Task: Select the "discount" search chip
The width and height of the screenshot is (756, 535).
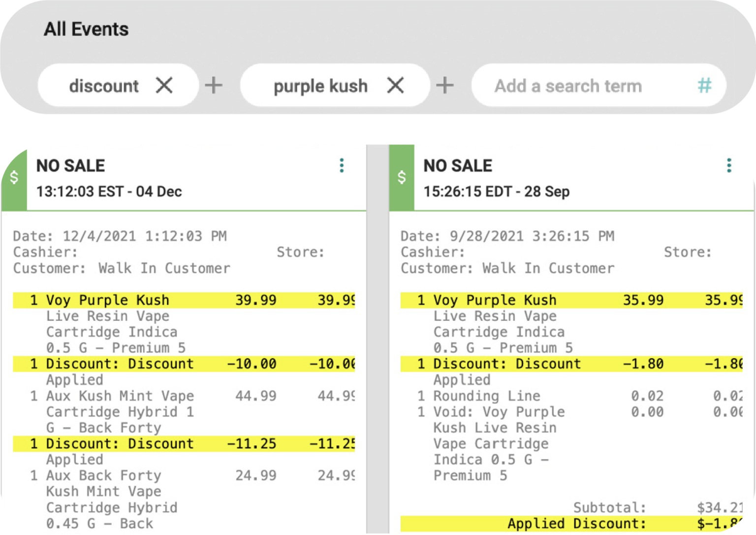Action: pyautogui.click(x=104, y=86)
